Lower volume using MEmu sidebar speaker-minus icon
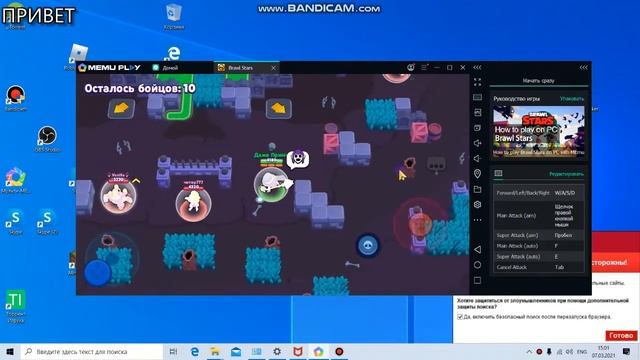Viewport: 640px width, 360px height. pyautogui.click(x=477, y=158)
